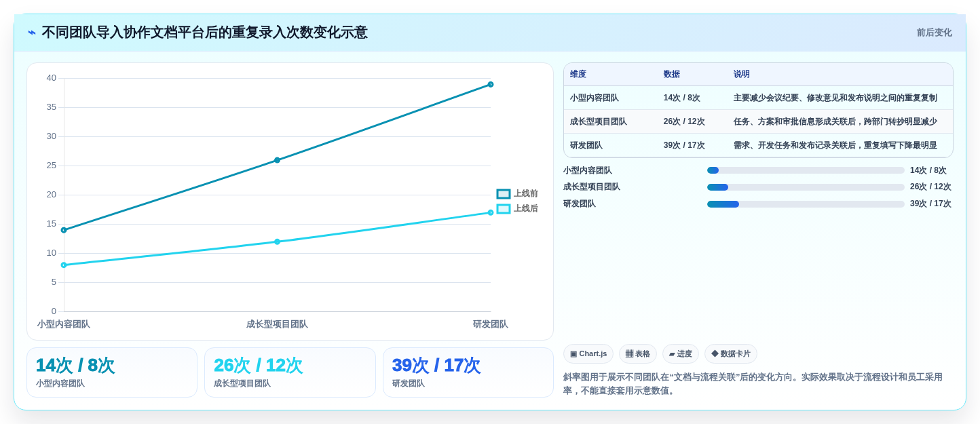980x424 pixels.
Task: Click the 维度 column header
Action: coord(578,75)
